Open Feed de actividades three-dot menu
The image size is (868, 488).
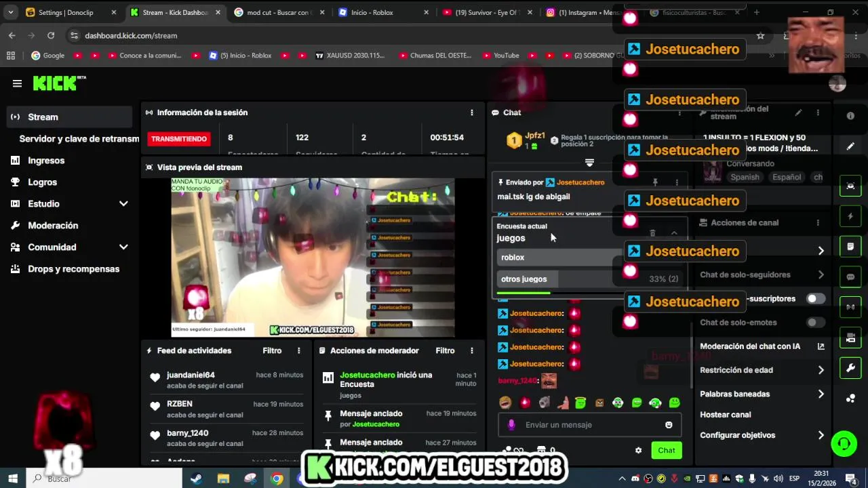point(298,350)
